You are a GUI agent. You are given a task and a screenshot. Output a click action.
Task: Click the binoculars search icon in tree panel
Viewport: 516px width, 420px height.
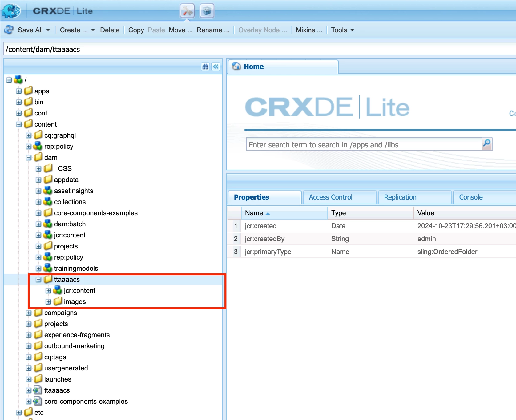205,67
